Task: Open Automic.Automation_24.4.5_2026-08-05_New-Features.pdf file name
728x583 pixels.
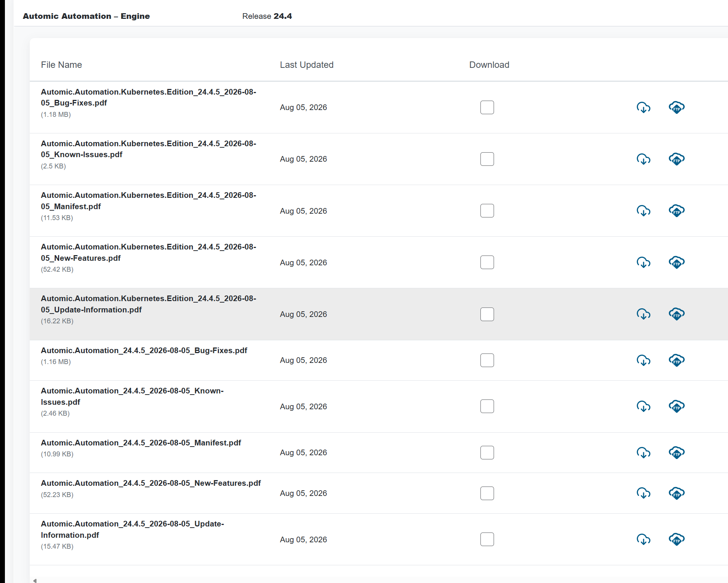Action: [151, 483]
